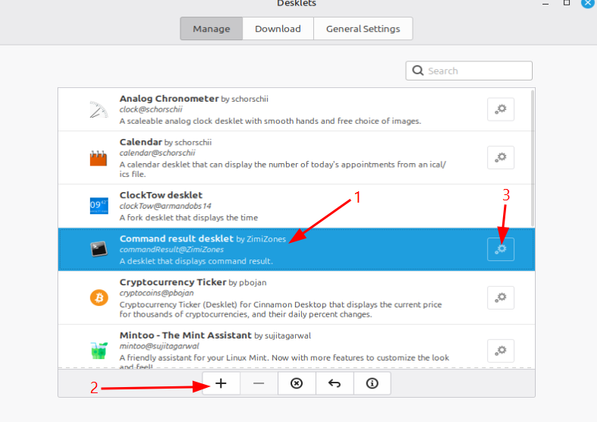Click the search magnifier icon

[418, 70]
